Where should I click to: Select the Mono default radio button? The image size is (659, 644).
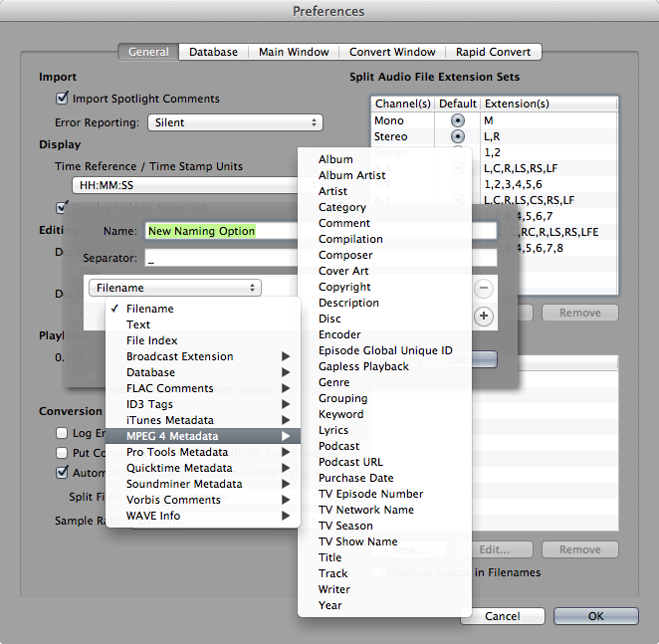[457, 120]
